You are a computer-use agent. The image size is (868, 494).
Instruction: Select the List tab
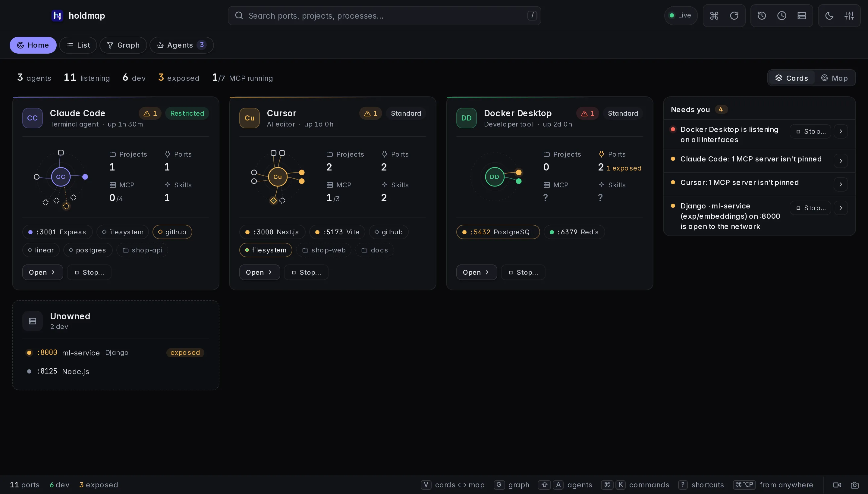pyautogui.click(x=78, y=45)
